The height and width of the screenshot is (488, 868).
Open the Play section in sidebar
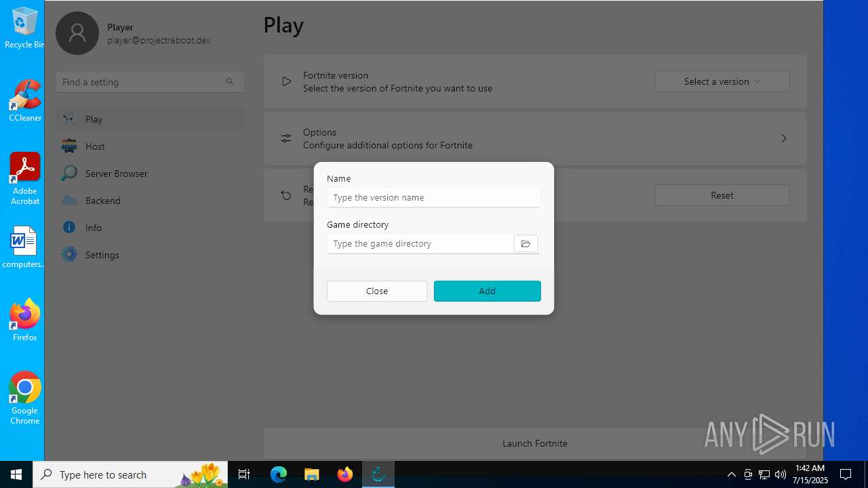coord(149,119)
